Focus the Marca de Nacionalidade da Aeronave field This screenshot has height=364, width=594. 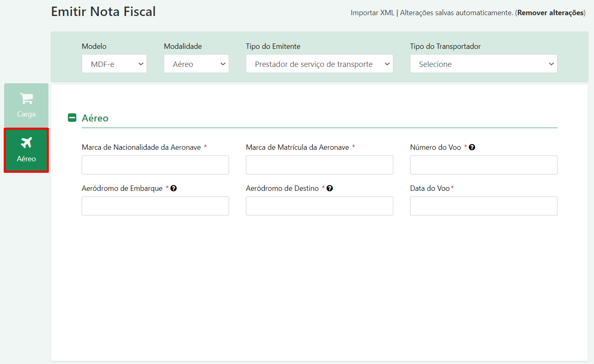pos(155,165)
